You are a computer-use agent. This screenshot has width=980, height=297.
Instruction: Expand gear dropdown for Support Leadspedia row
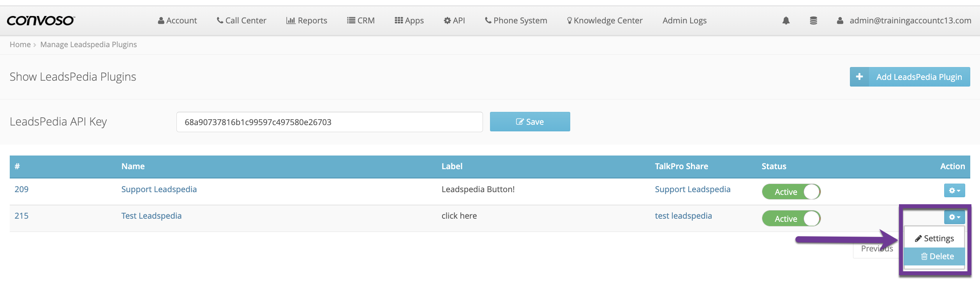click(954, 191)
